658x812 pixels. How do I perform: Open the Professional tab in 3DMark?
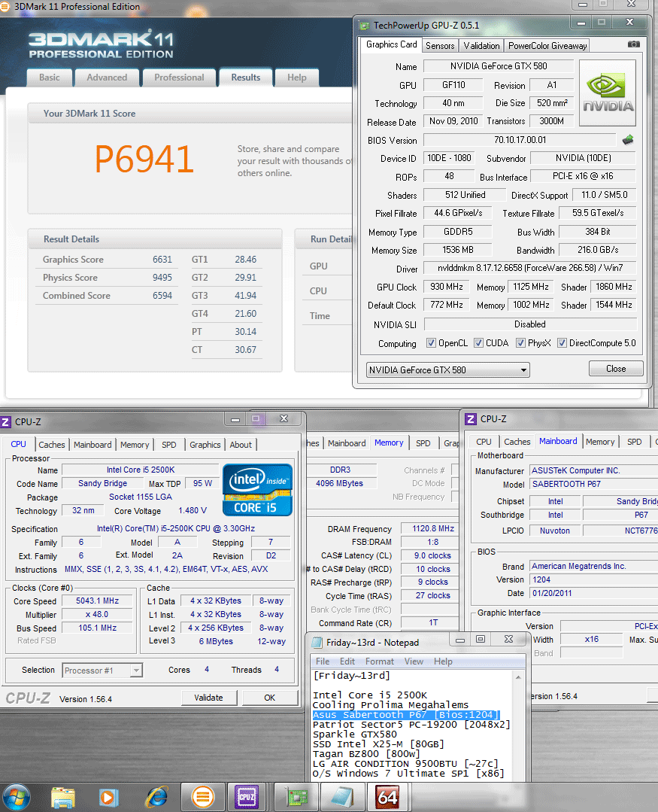pyautogui.click(x=179, y=78)
